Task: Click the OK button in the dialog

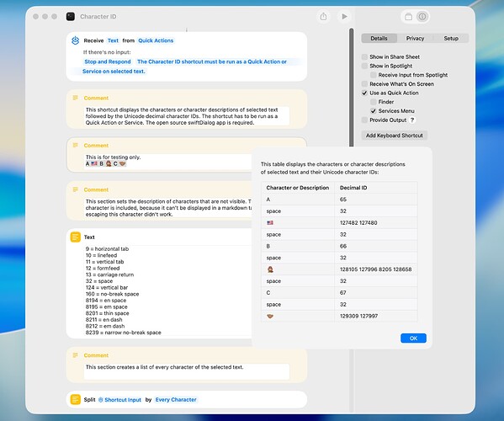Action: [413, 338]
